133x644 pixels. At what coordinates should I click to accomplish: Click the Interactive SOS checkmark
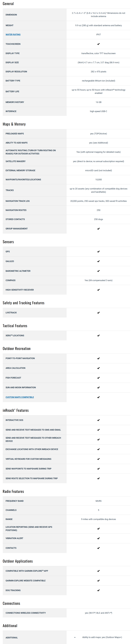[x=98, y=420]
